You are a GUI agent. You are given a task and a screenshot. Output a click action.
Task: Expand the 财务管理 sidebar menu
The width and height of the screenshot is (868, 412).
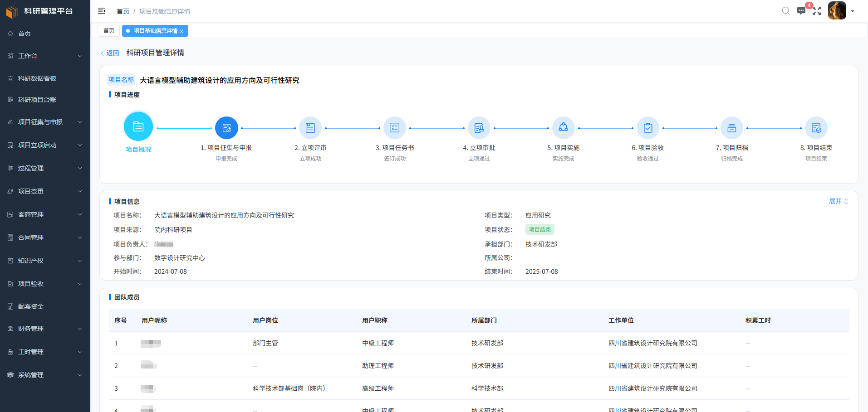pyautogui.click(x=45, y=329)
